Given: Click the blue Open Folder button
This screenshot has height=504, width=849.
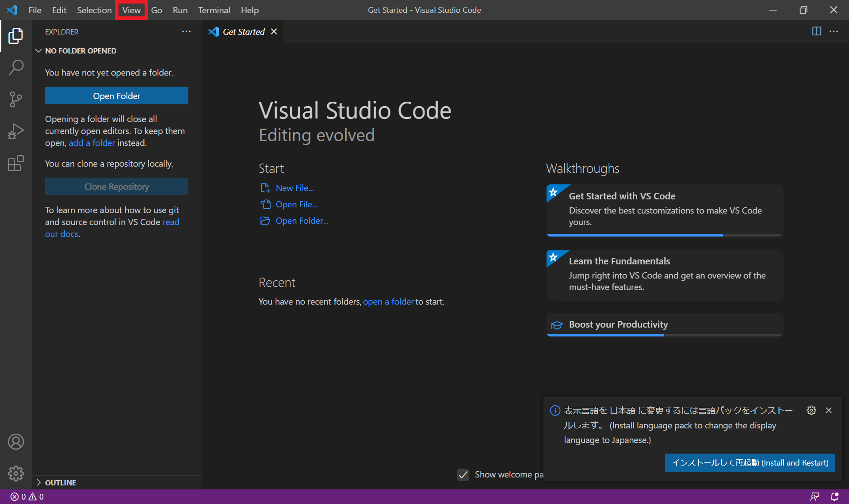Looking at the screenshot, I should coord(117,96).
